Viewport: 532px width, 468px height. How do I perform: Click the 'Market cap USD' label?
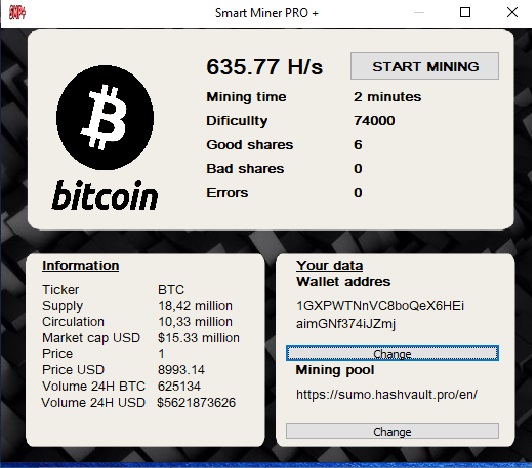pos(91,338)
